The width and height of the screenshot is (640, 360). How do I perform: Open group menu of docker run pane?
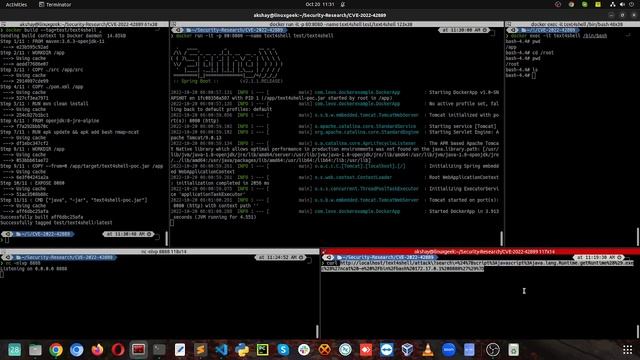point(173,24)
